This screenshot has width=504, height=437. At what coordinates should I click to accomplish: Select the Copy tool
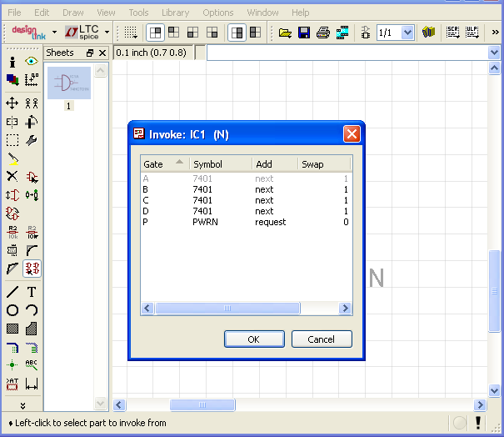coord(32,103)
